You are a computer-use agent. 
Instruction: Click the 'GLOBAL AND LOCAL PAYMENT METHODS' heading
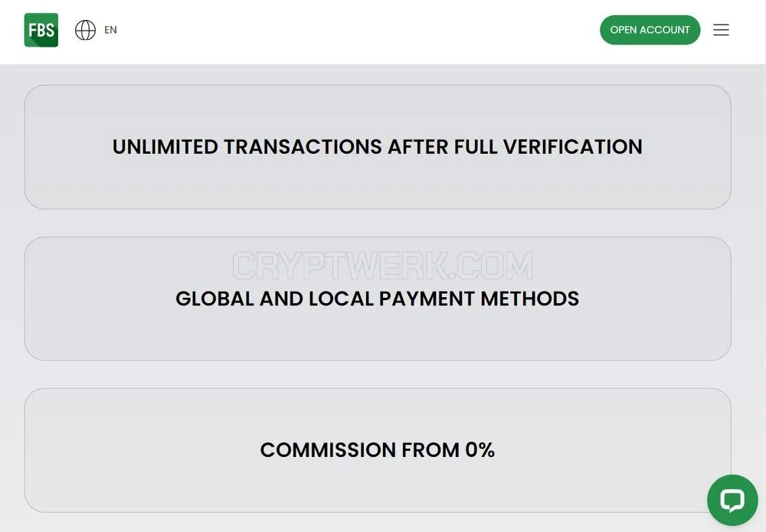[x=378, y=299]
